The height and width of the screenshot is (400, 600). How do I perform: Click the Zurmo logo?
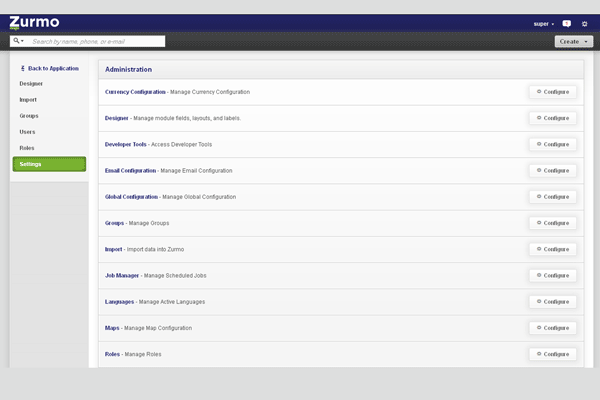[34, 22]
